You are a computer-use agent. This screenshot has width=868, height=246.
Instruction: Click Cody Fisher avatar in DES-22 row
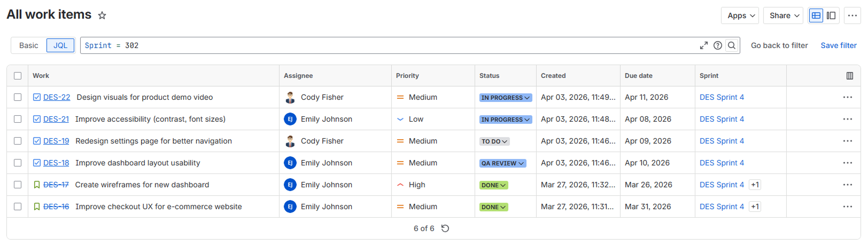click(x=290, y=97)
